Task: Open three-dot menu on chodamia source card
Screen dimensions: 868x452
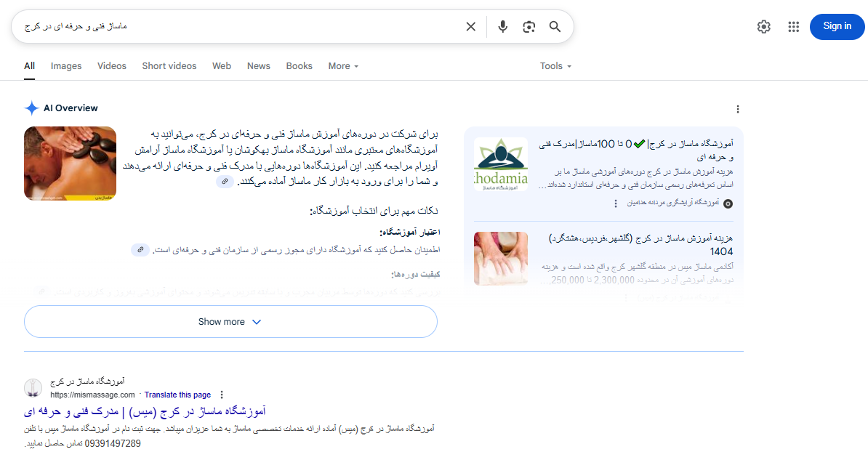Action: [616, 203]
